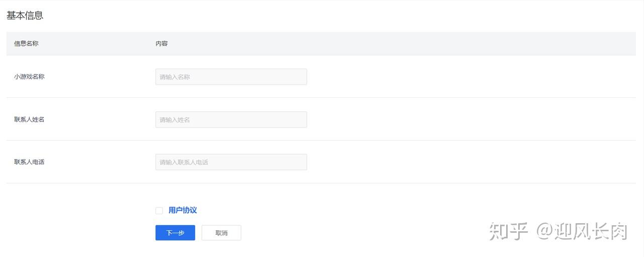This screenshot has width=644, height=257.
Task: Click the blue 下一步 button
Action: click(x=175, y=233)
